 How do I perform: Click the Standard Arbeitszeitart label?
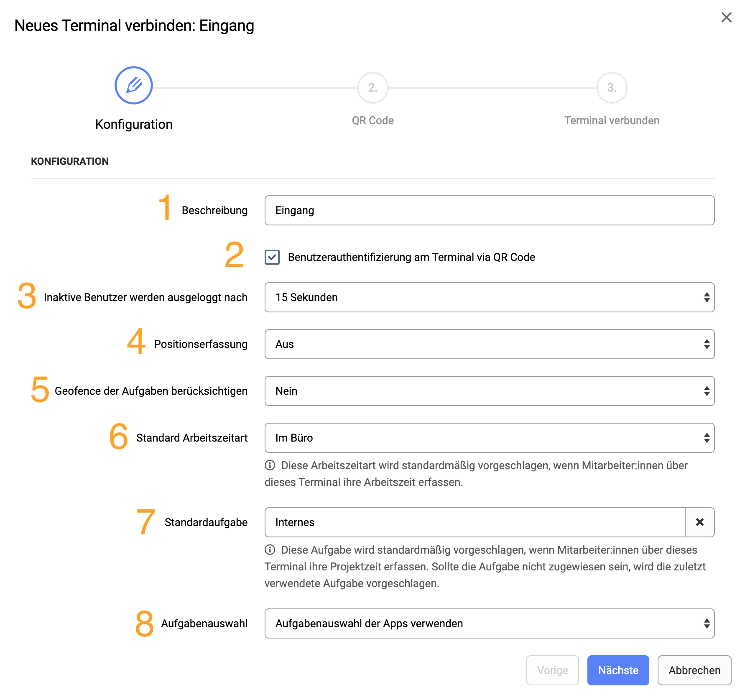pyautogui.click(x=192, y=438)
